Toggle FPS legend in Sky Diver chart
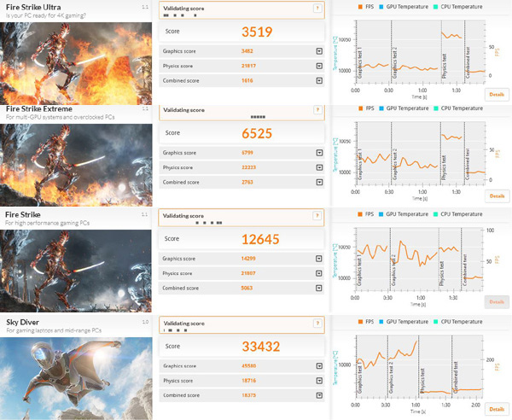 click(x=366, y=321)
